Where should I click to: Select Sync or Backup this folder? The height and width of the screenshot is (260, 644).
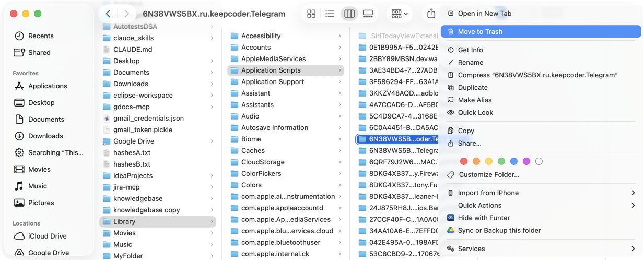click(x=541, y=231)
